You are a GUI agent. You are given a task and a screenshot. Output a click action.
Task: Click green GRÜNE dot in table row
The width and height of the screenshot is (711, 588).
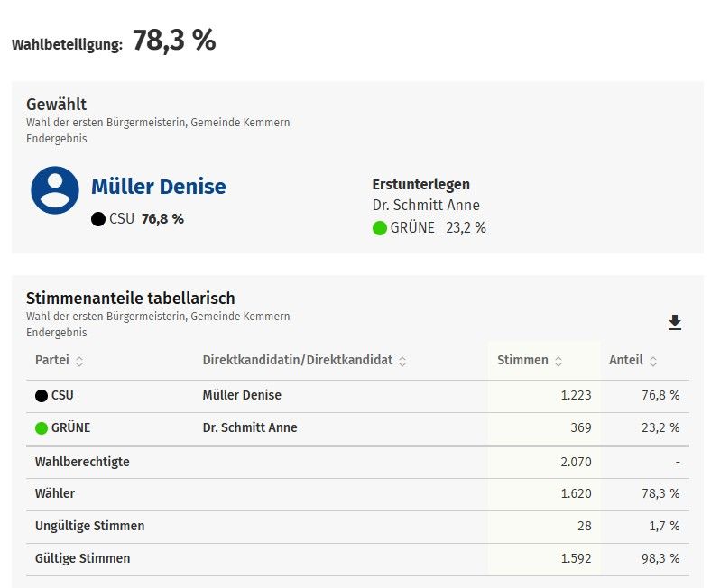[x=42, y=428]
